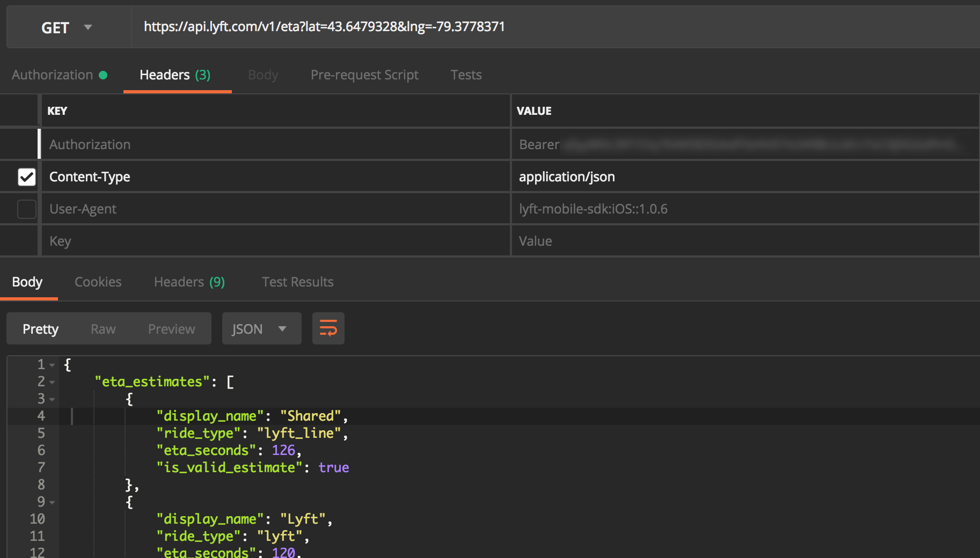980x558 pixels.
Task: Open the GET method dropdown
Action: click(68, 27)
